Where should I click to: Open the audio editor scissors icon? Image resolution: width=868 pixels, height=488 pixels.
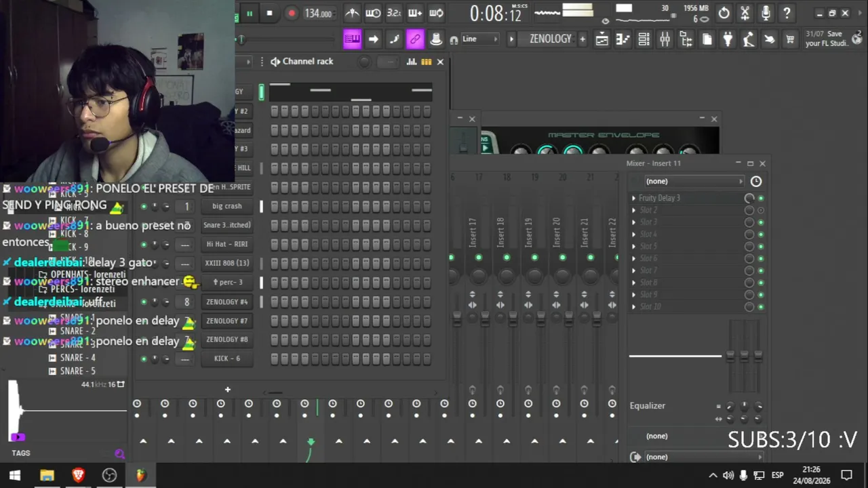[x=745, y=13]
